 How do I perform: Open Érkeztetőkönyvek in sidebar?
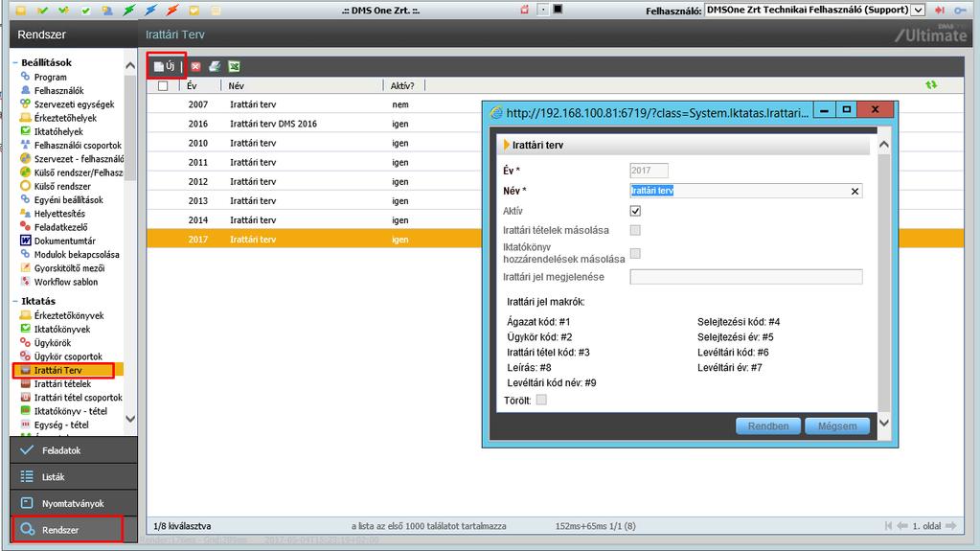69,316
